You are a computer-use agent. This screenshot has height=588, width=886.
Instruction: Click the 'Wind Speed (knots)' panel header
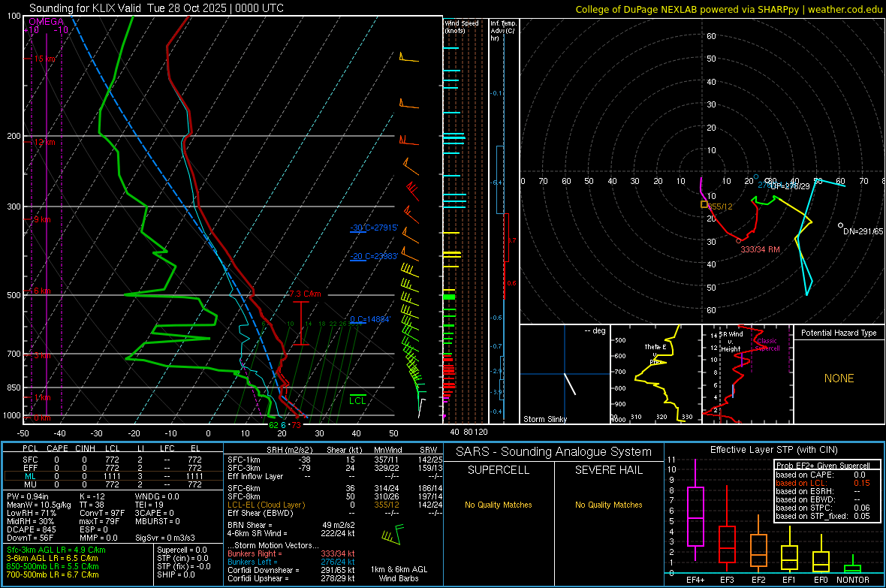click(x=462, y=26)
